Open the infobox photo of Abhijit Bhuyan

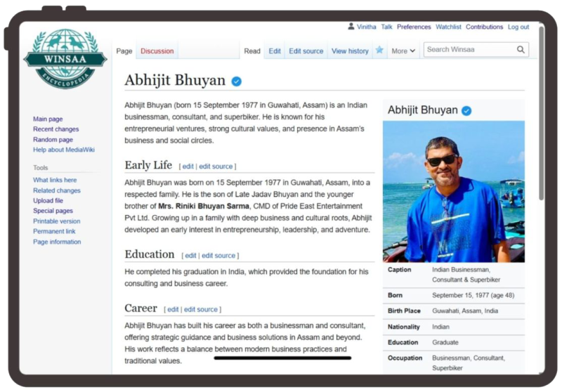click(x=453, y=191)
